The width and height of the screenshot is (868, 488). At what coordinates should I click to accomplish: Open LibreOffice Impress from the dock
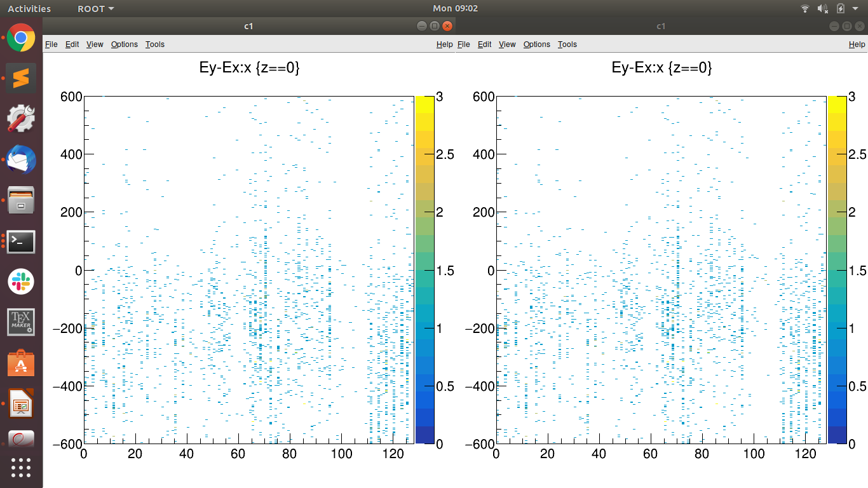[x=21, y=403]
